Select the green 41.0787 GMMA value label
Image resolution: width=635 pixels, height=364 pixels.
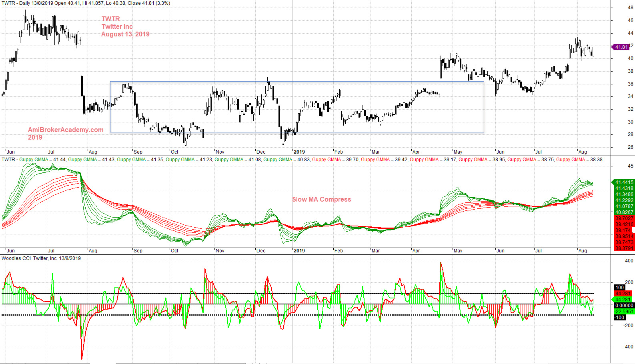[x=623, y=206]
